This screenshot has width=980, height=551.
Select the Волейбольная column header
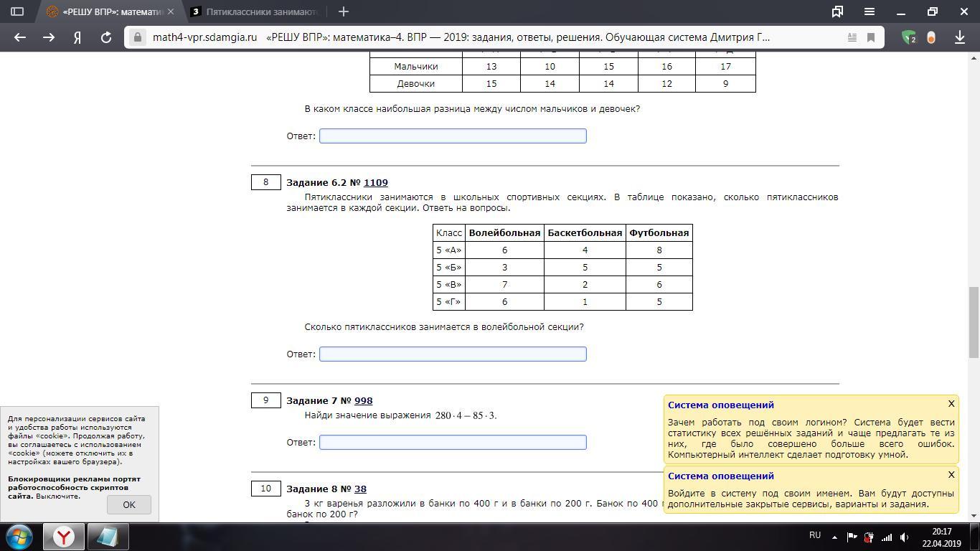pos(504,232)
